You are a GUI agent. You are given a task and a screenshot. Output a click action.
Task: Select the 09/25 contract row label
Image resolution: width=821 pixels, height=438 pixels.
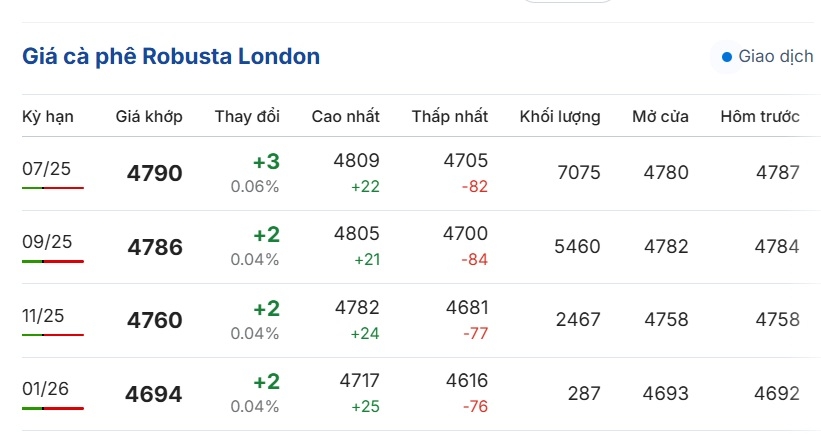point(47,242)
